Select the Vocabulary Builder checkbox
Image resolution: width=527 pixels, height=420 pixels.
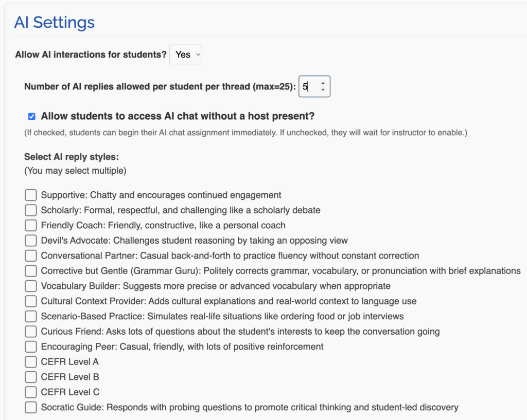(31, 286)
